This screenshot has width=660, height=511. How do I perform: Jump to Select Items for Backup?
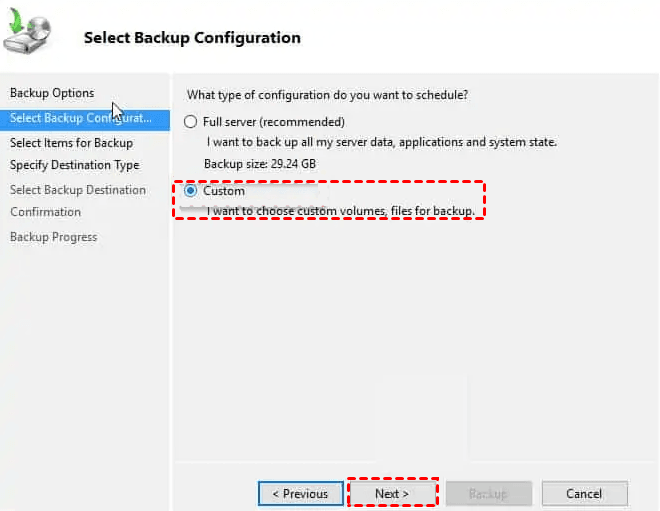coord(72,143)
